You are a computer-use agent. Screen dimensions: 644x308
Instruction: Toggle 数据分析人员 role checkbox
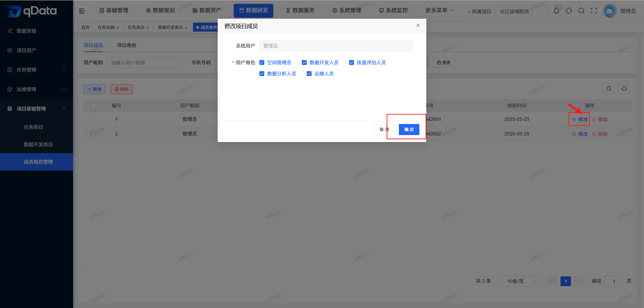click(262, 74)
